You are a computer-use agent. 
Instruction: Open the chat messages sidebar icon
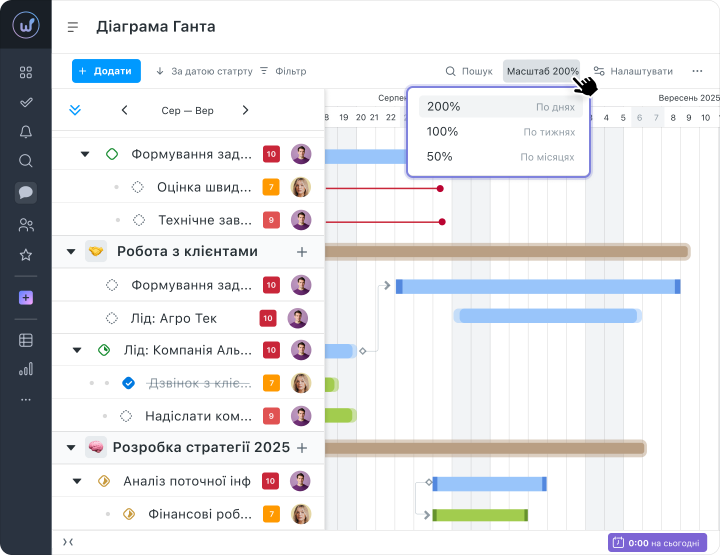[x=26, y=193]
